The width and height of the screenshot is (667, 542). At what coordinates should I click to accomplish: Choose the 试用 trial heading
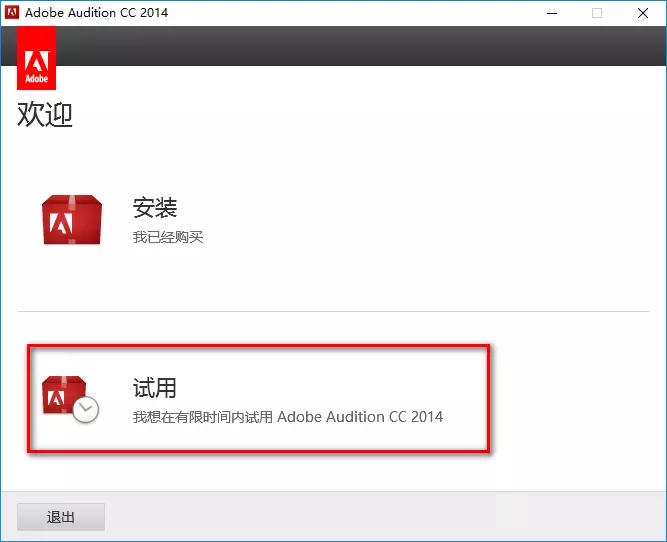pos(155,388)
